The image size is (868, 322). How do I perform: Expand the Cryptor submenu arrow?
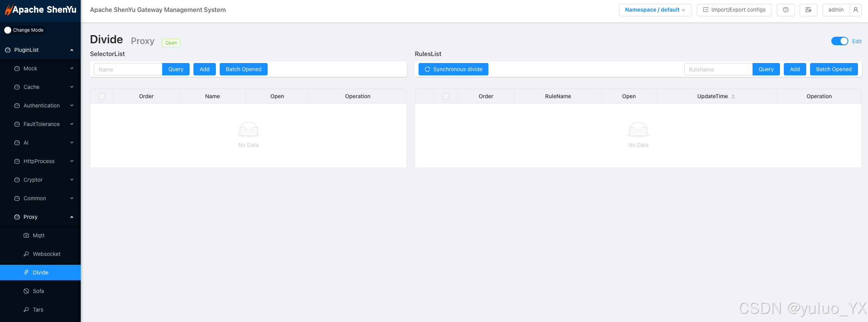pos(72,180)
